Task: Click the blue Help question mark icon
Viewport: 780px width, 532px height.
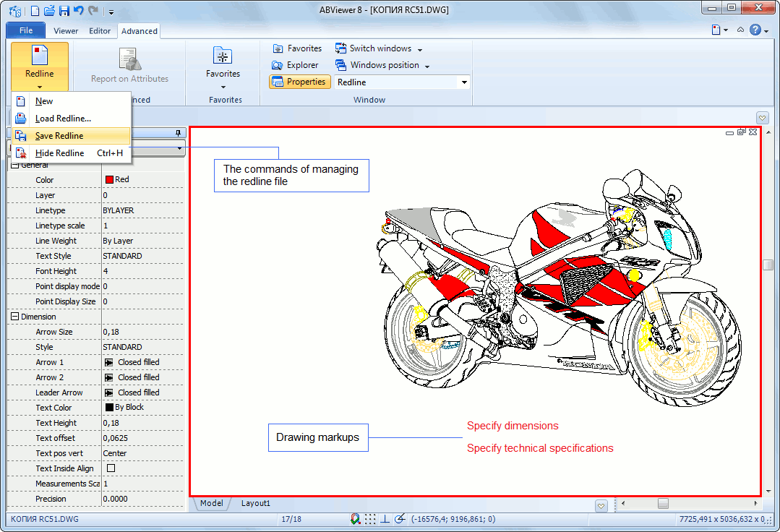Action: [x=755, y=30]
